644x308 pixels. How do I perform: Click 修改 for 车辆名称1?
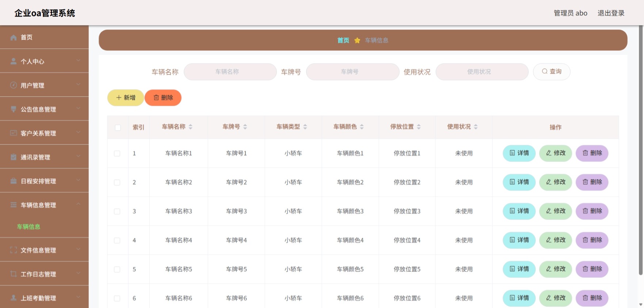(x=556, y=153)
